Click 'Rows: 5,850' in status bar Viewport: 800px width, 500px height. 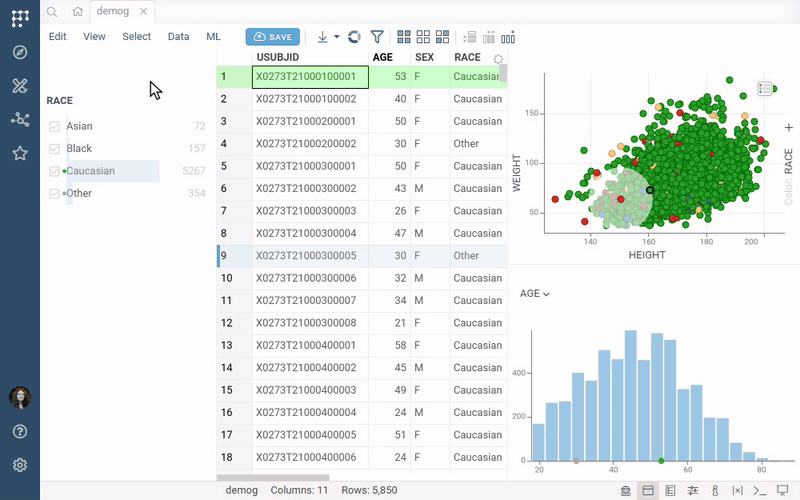(369, 490)
